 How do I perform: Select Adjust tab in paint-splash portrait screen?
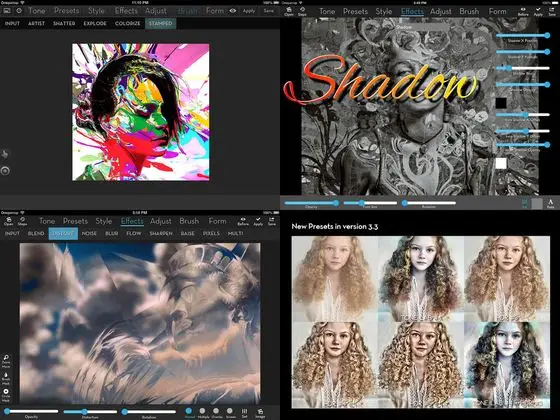[x=156, y=11]
